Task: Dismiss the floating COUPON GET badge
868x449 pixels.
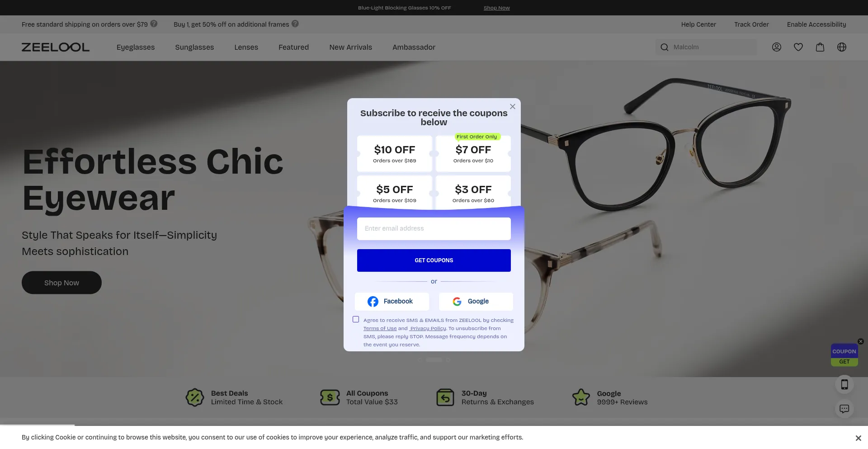Action: 861,341
